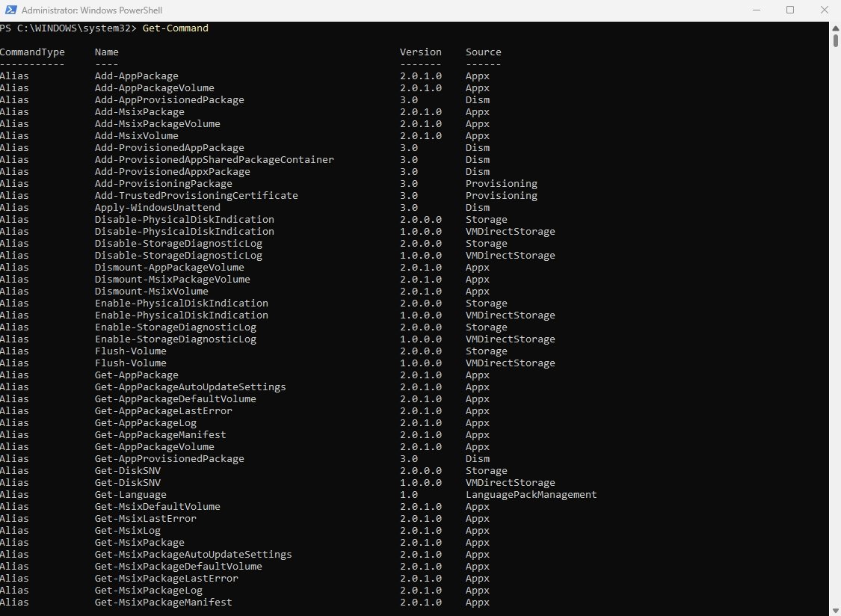
Task: Select the 'Add-AppPackageVolume' entry
Action: tap(155, 88)
